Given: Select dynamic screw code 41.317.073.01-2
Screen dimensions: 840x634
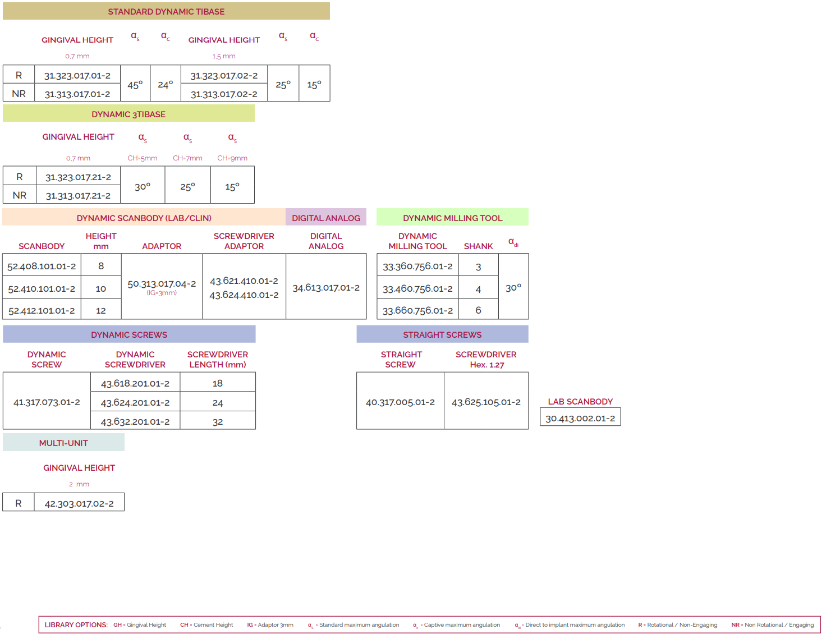Looking at the screenshot, I should tap(47, 402).
